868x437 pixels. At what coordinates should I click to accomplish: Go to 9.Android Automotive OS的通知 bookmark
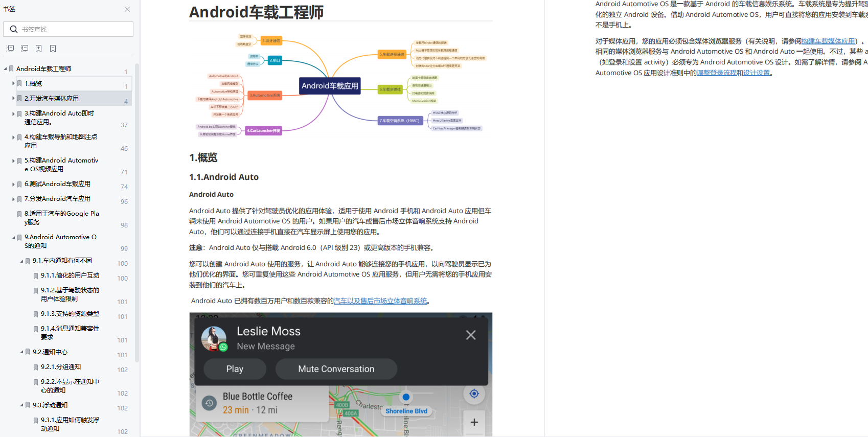(x=60, y=241)
